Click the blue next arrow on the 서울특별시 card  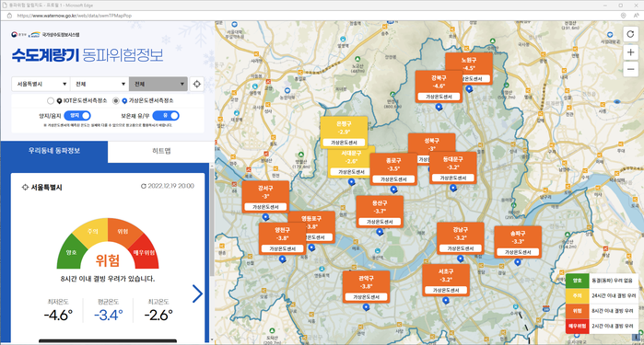pyautogui.click(x=197, y=293)
